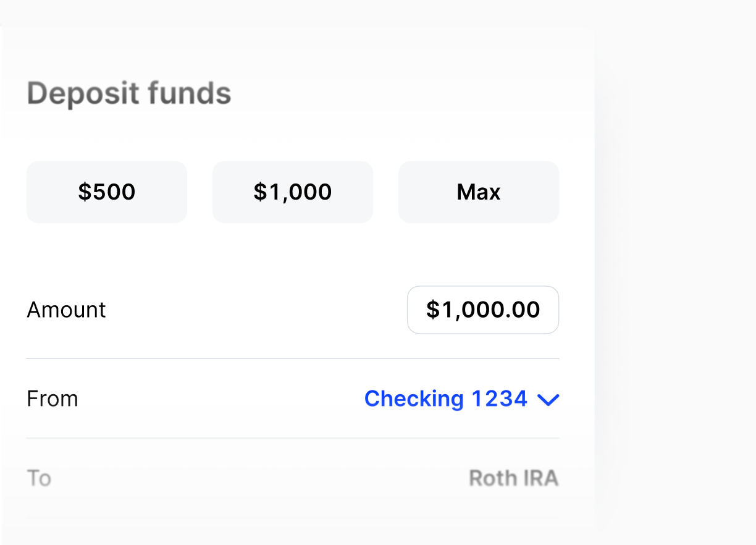Select the $500 preset amount
Screen dimensions: 756x545
106,192
